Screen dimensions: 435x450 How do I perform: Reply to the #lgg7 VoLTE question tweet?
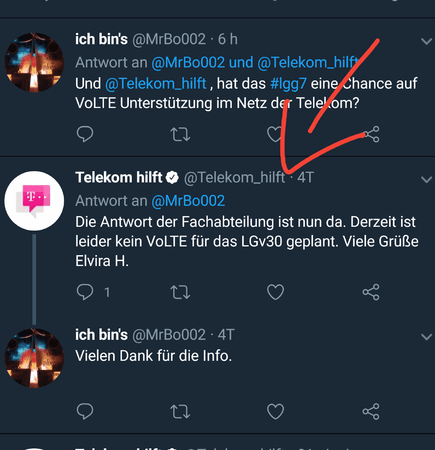pos(85,134)
